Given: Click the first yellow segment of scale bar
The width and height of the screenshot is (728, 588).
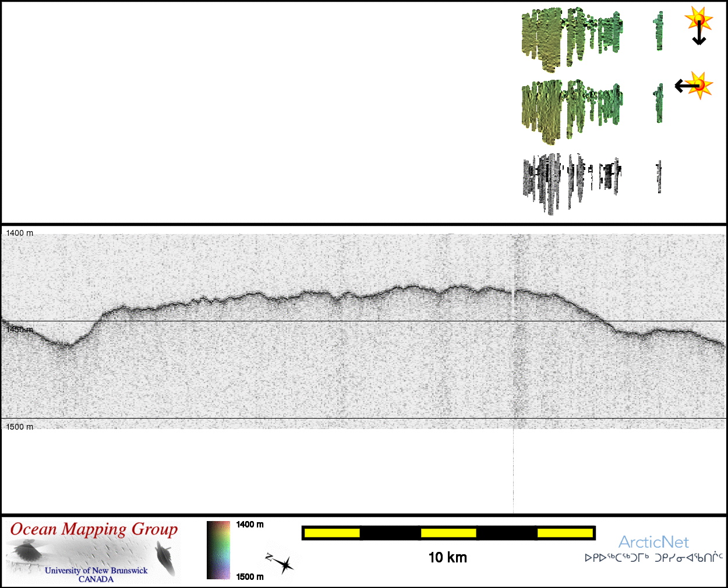Looking at the screenshot, I should pyautogui.click(x=332, y=533).
